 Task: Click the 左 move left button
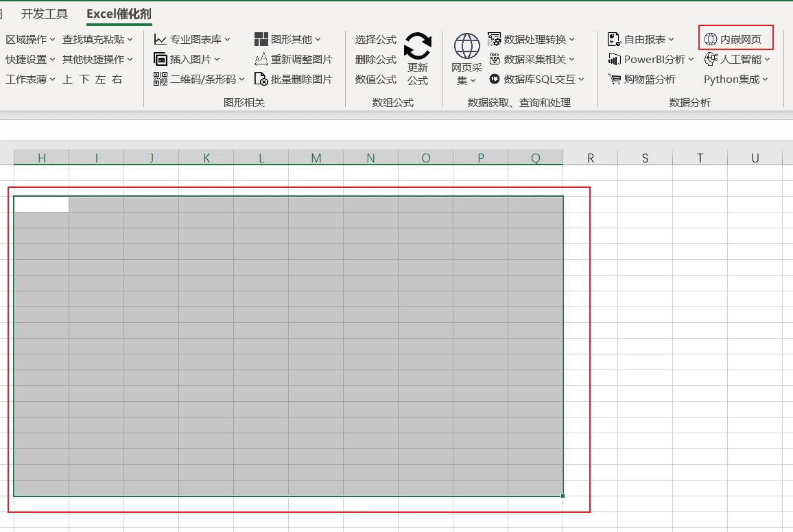[101, 80]
